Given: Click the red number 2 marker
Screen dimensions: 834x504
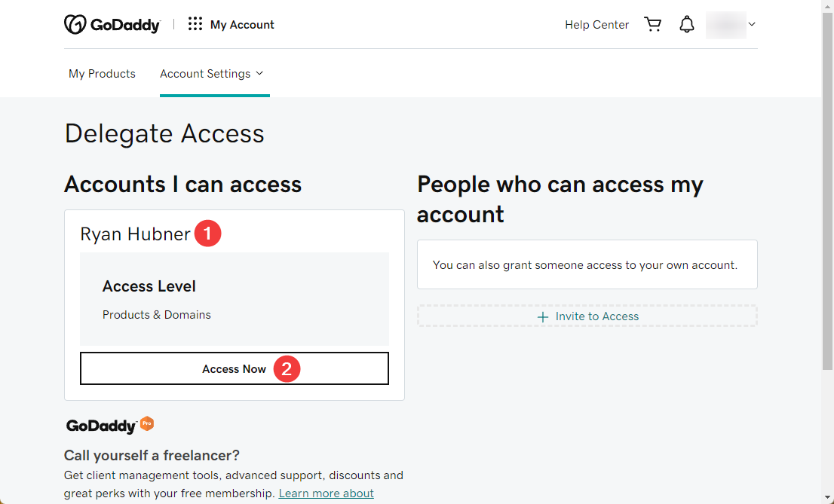Looking at the screenshot, I should pos(287,368).
